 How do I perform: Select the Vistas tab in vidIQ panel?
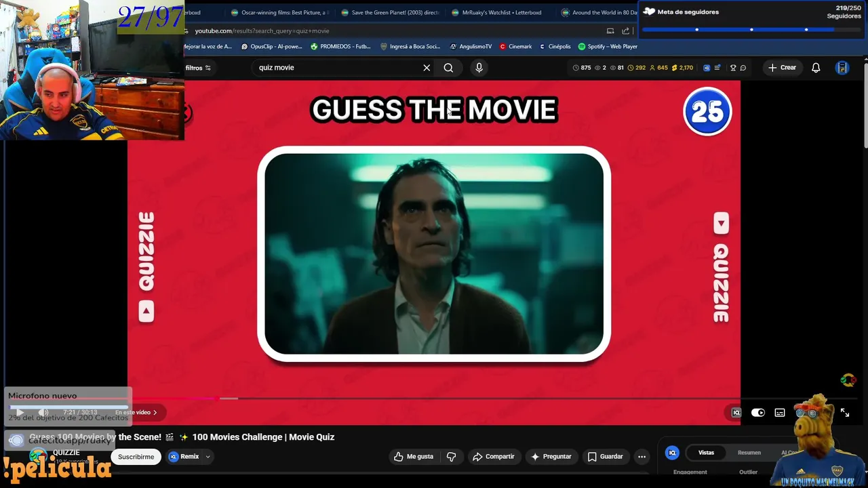706,453
